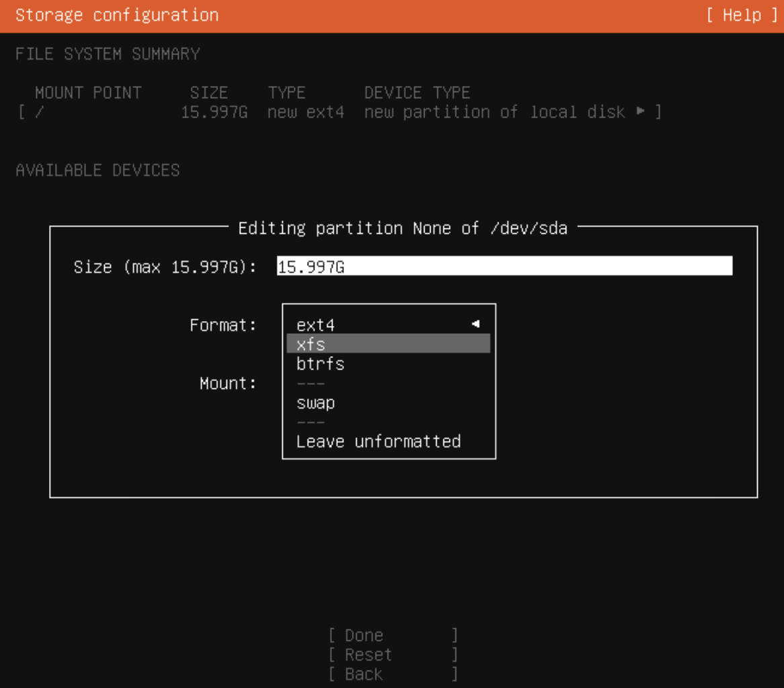
Task: Choose Leave unformatted option
Action: click(388, 441)
